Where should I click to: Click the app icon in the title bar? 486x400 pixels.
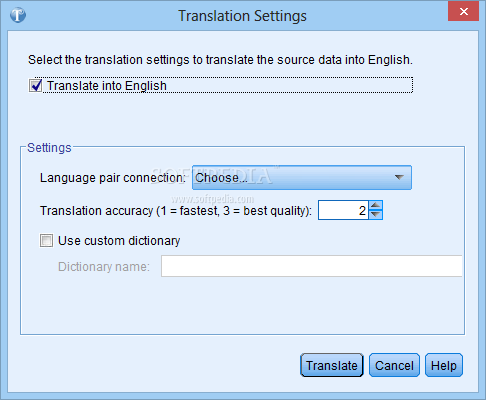[18, 15]
